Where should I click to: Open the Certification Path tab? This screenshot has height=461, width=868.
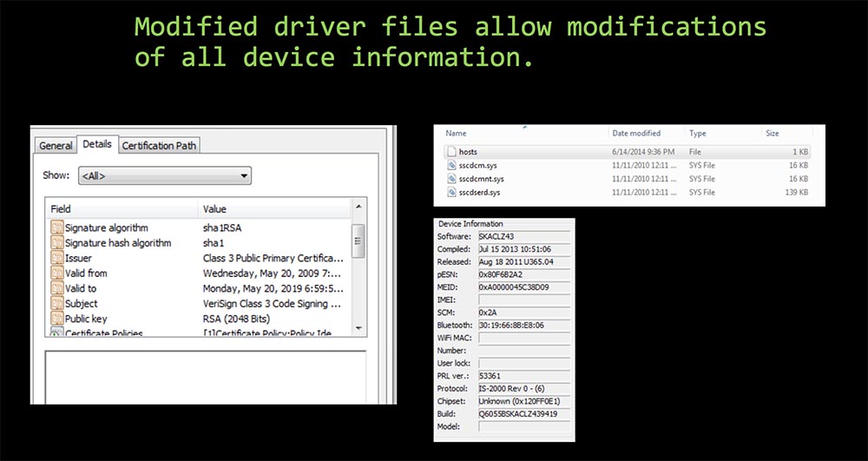[159, 146]
